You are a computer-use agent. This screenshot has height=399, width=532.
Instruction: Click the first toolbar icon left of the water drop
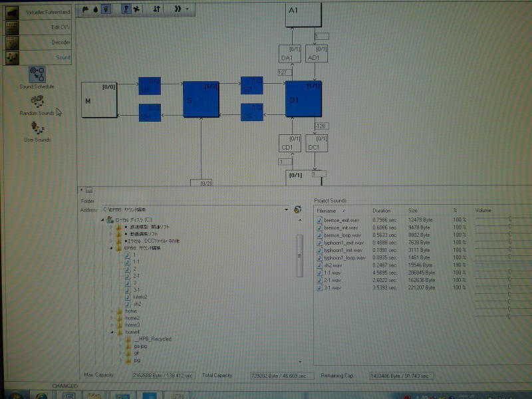click(x=85, y=9)
